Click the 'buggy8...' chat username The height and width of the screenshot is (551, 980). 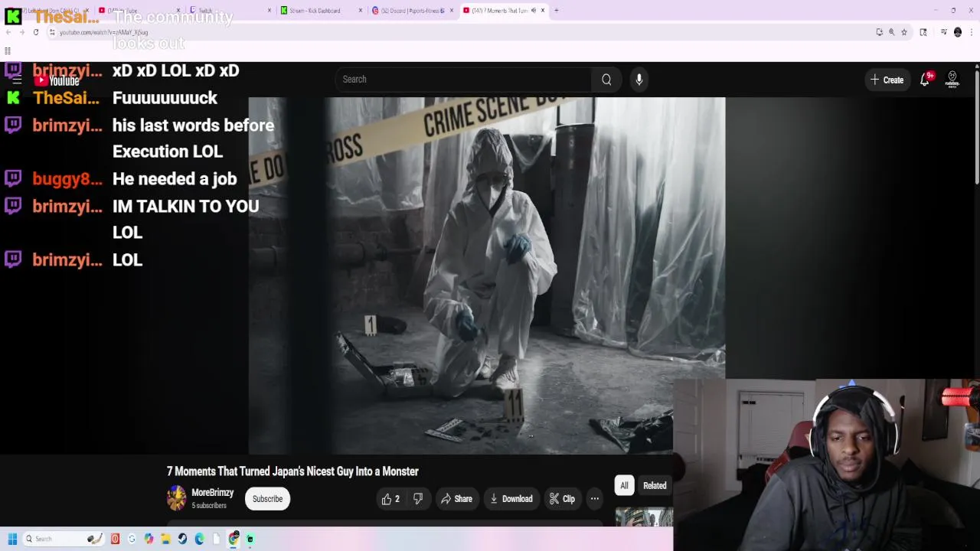pos(67,179)
